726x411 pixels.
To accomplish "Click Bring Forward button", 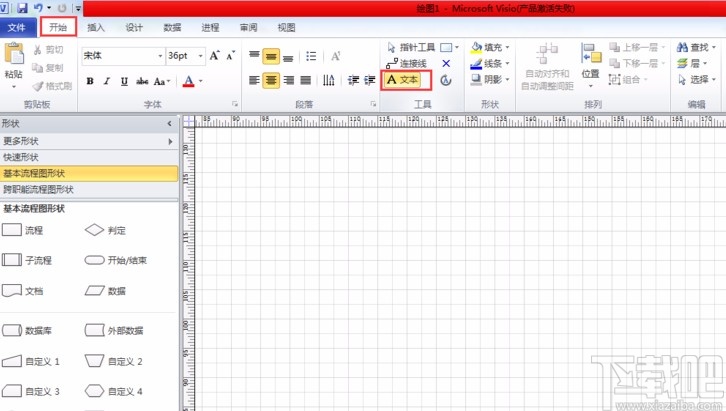I will tap(637, 47).
